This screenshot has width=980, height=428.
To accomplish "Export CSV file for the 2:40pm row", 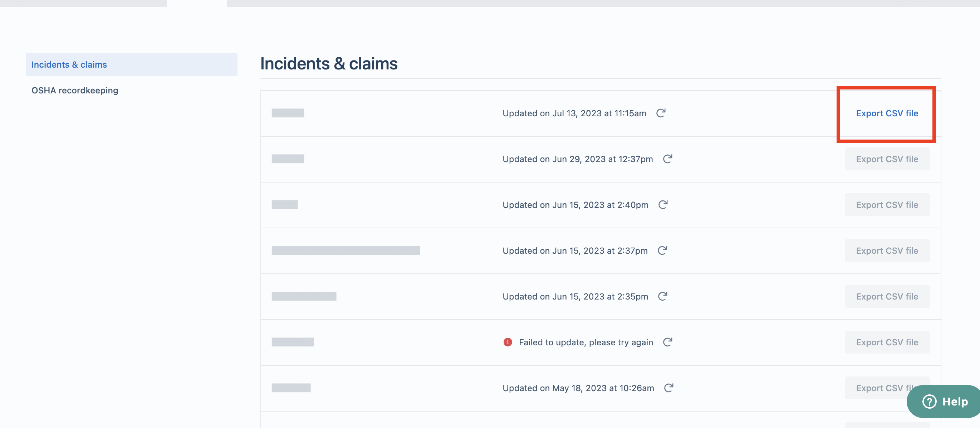I will [887, 204].
